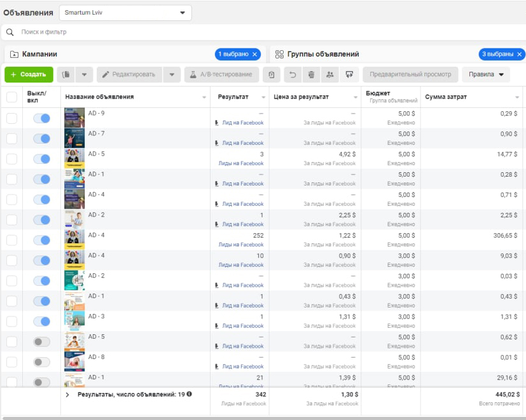
Task: Click the info icon beside число объявлений: 19
Action: point(189,395)
